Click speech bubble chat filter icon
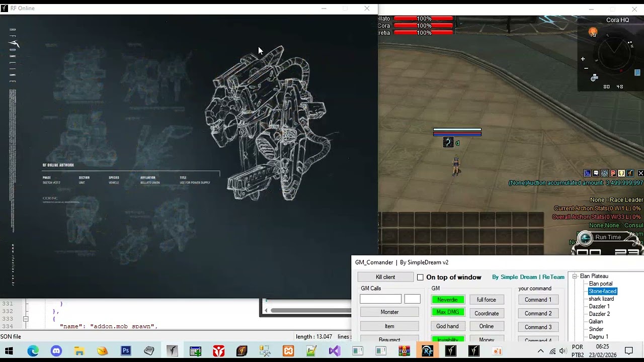The height and width of the screenshot is (362, 644). 596,173
